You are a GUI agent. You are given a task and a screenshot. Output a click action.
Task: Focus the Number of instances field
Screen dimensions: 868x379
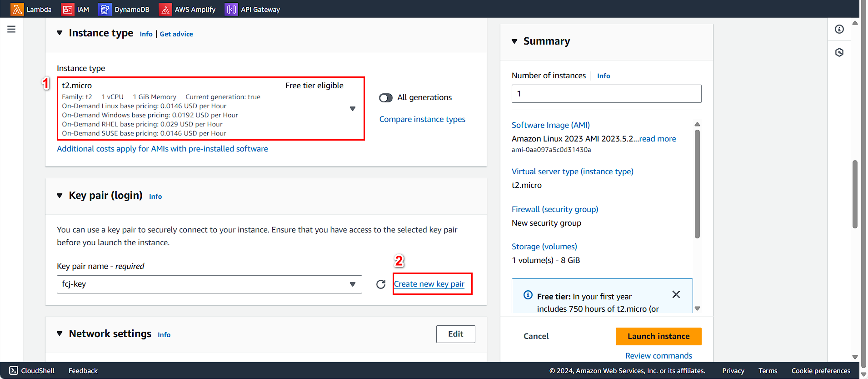606,94
